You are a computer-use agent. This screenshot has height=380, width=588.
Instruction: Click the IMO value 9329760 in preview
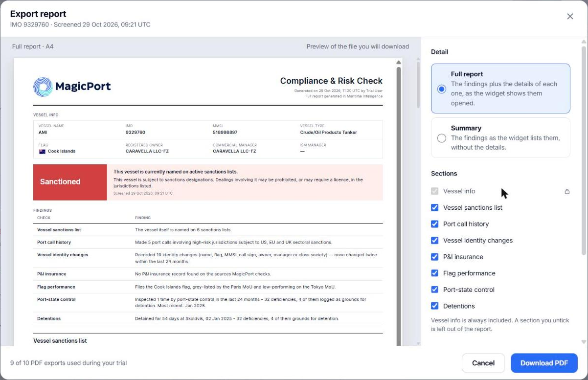tap(136, 133)
